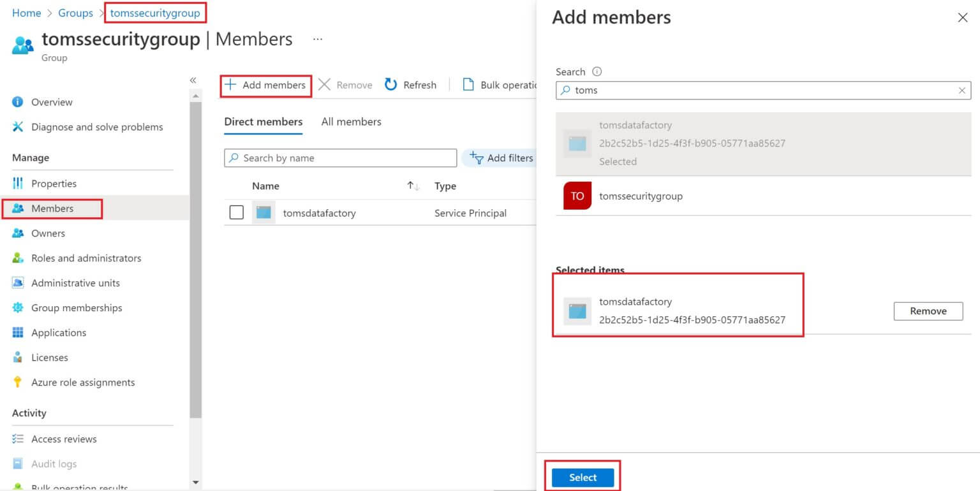Select tomssecuritygroup in the search results
The height and width of the screenshot is (491, 980).
[641, 196]
